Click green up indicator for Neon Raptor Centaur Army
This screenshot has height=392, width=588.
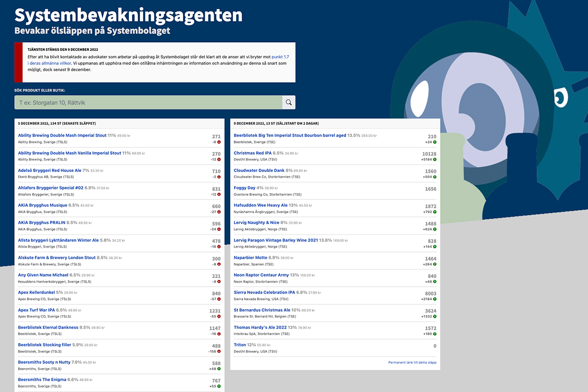(x=435, y=282)
